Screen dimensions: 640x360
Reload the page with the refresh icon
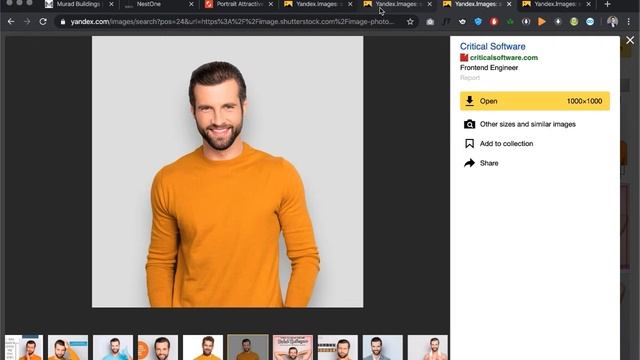(x=43, y=22)
